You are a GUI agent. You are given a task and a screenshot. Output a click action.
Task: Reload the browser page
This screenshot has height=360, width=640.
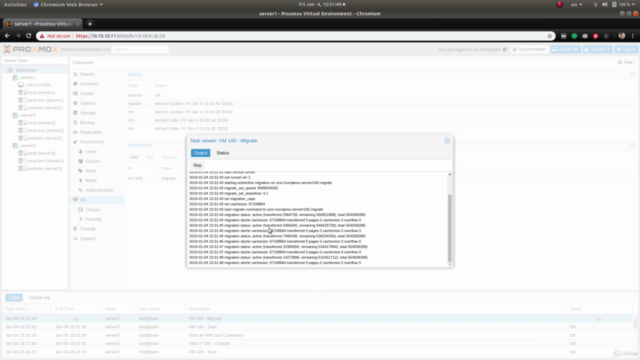click(29, 36)
